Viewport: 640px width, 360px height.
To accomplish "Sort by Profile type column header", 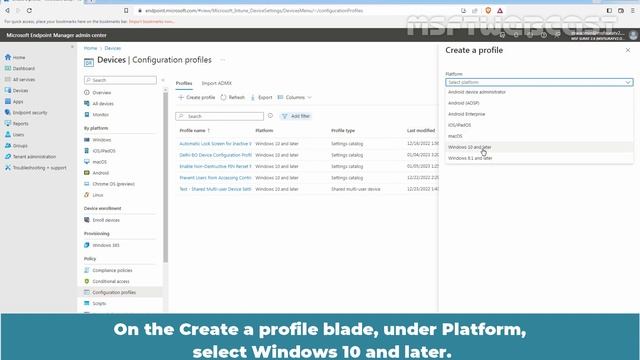I will (x=343, y=131).
